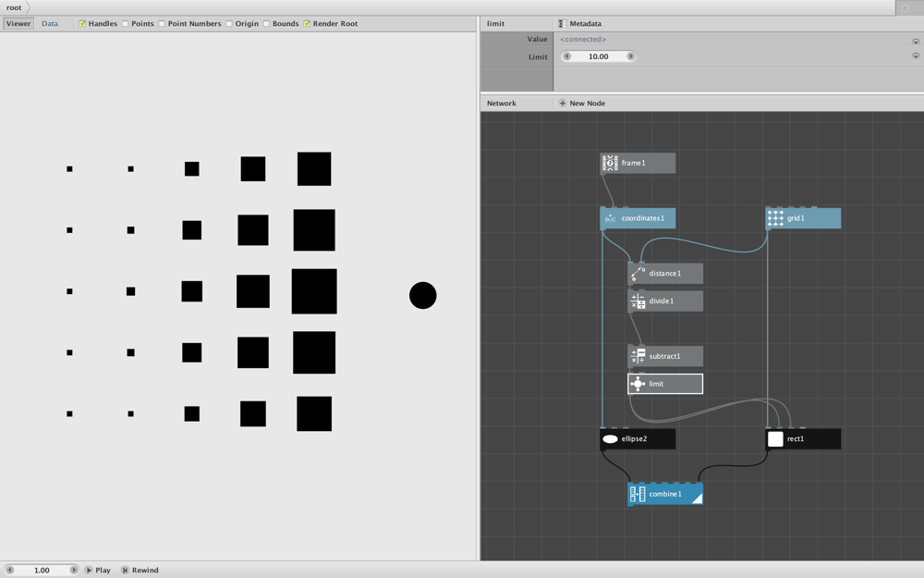
Task: Start animation with the Play button
Action: coord(98,571)
